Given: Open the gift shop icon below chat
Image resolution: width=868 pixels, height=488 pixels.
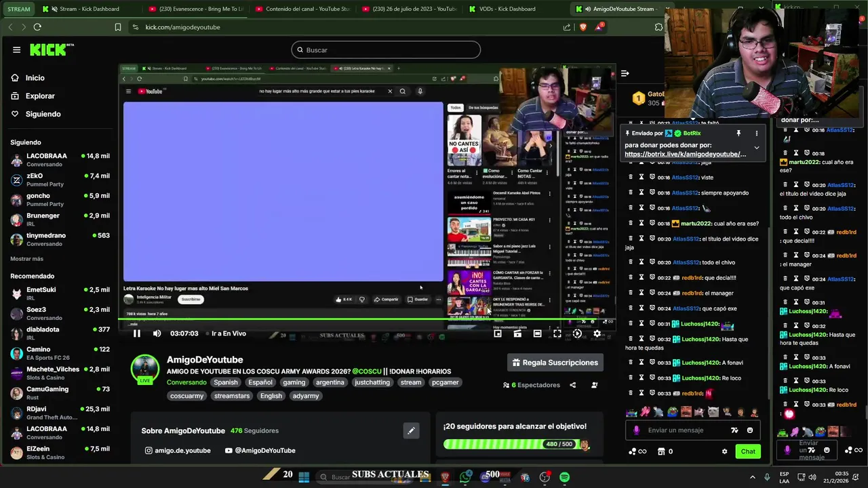Looking at the screenshot, I should tap(661, 451).
